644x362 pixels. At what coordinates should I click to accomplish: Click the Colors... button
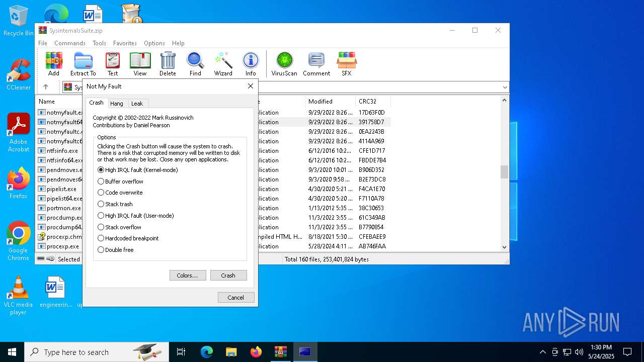188,276
